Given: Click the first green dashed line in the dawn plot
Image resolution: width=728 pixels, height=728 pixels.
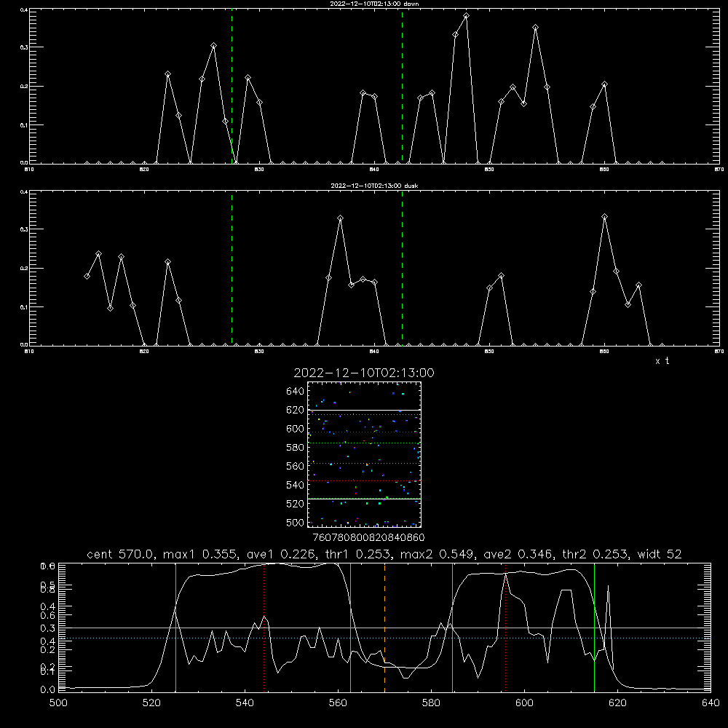Looking at the screenshot, I should tap(232, 86).
